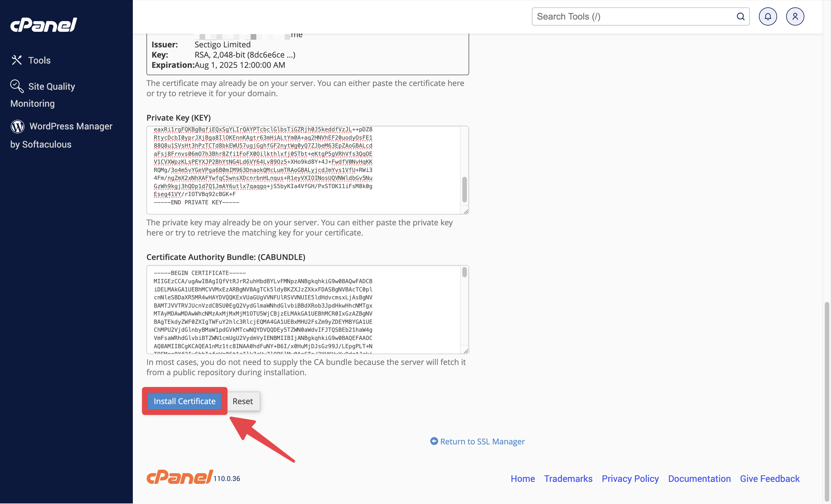Screen dimensions: 831x504
Task: Open the Privacy Policy footer link
Action: 630,478
